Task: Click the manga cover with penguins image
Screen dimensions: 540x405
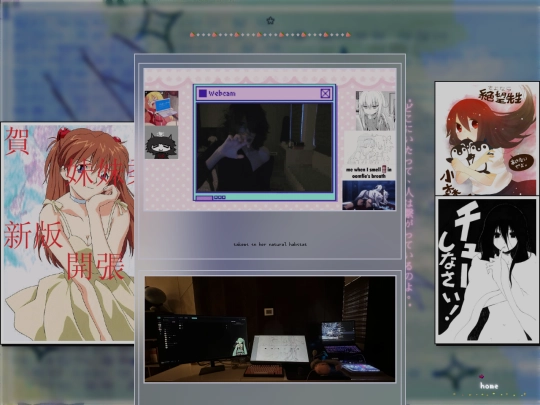Action: [487, 138]
